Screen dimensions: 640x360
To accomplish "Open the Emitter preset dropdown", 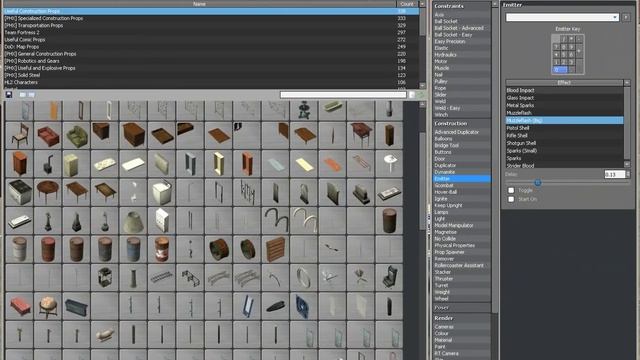I will pos(562,17).
